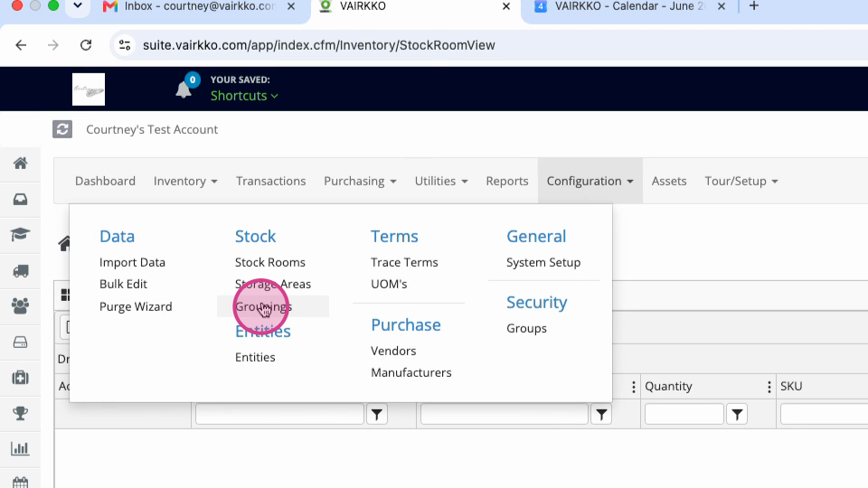Screen dimensions: 868x488
Task: Open the trophy sidebar icon
Action: pyautogui.click(x=21, y=413)
